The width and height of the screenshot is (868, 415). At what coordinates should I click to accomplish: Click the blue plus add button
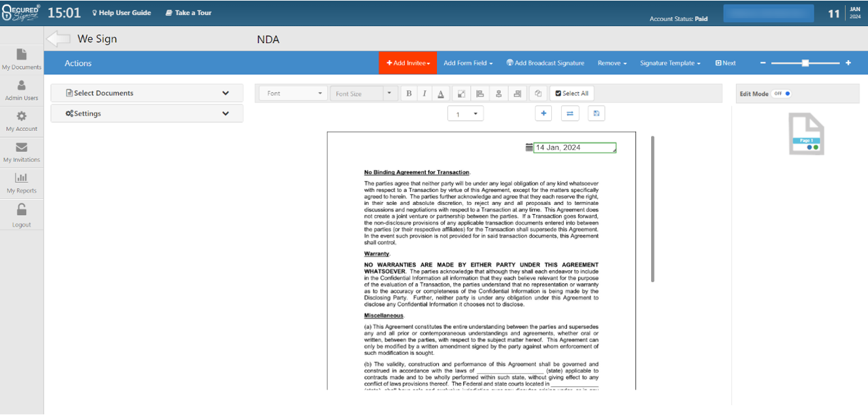coord(543,114)
